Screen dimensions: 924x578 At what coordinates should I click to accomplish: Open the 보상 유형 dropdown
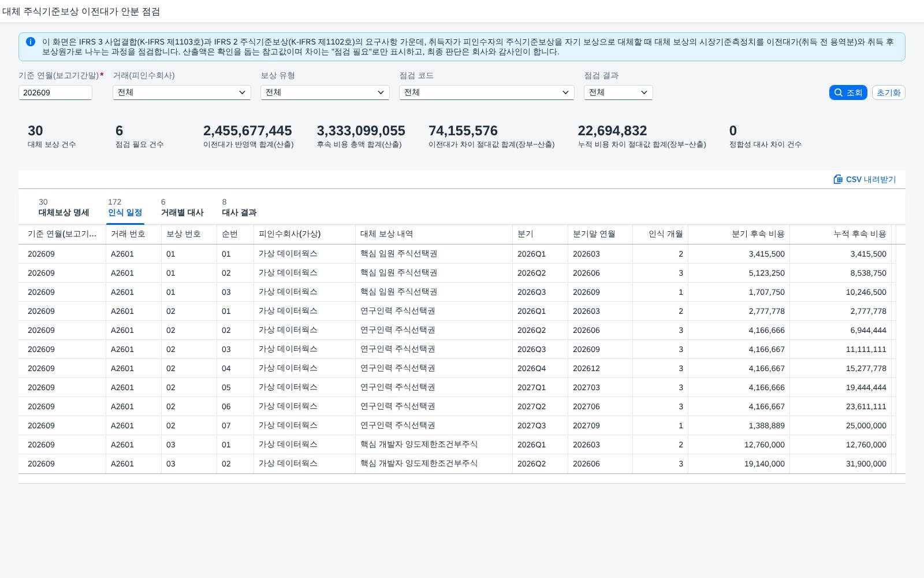tap(325, 92)
